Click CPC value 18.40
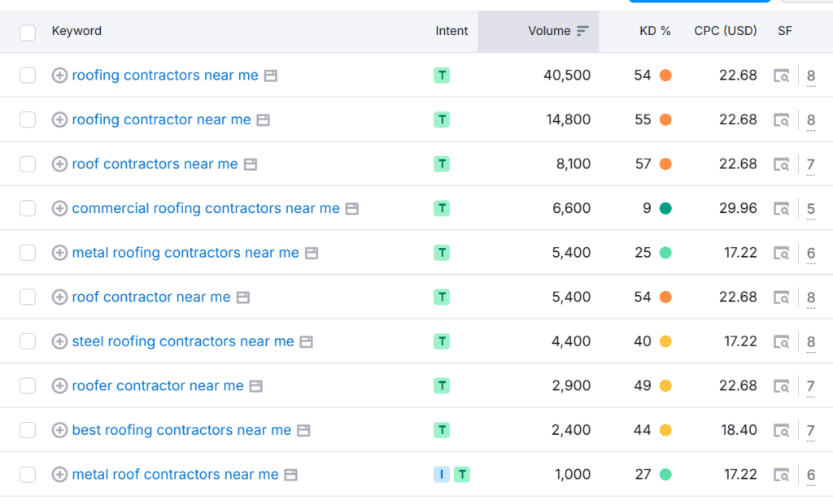The height and width of the screenshot is (504, 833). pyautogui.click(x=739, y=430)
